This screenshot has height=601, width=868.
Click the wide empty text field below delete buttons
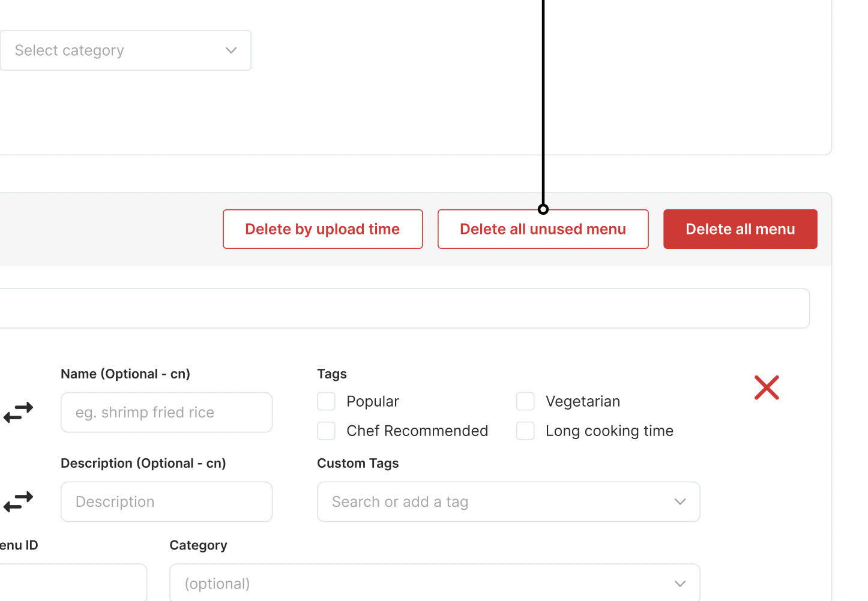pos(402,308)
